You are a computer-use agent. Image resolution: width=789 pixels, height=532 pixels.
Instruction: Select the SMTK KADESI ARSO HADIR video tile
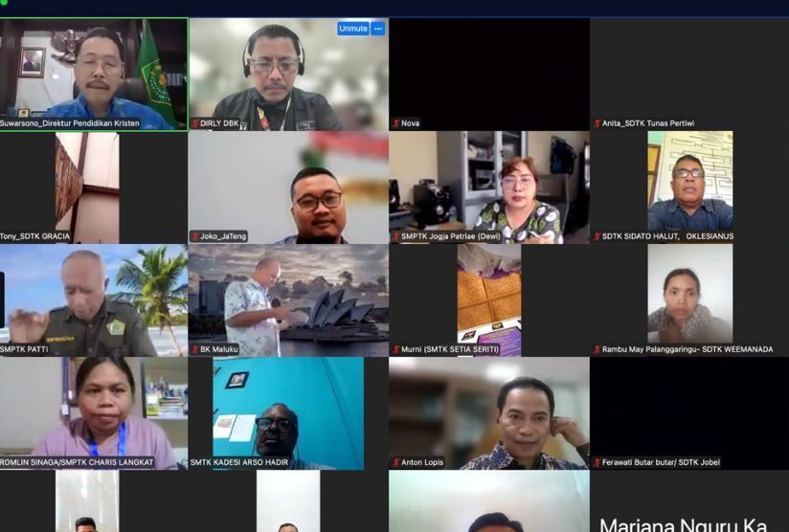[x=288, y=413]
